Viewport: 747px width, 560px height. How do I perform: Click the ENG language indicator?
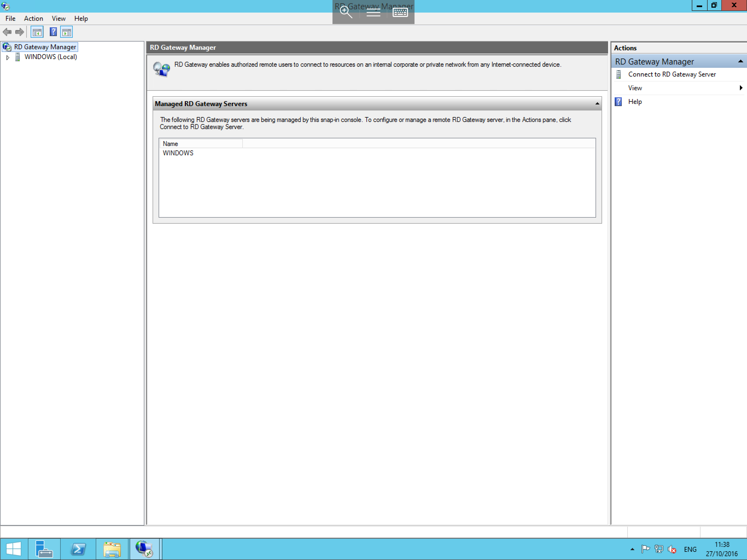coord(690,550)
